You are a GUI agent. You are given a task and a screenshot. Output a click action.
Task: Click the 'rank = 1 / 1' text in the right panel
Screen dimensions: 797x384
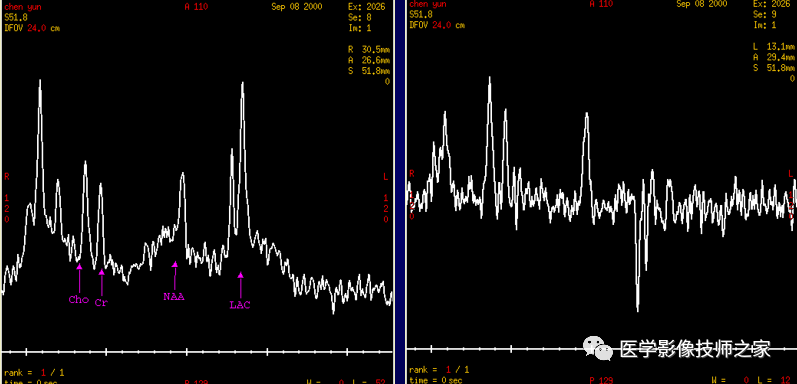[x=439, y=370]
